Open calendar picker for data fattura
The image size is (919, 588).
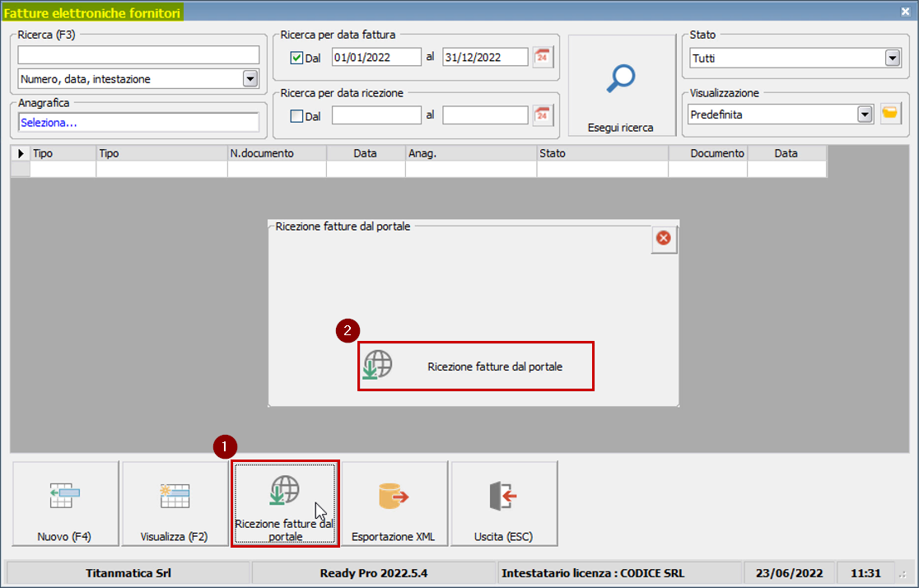pyautogui.click(x=543, y=58)
